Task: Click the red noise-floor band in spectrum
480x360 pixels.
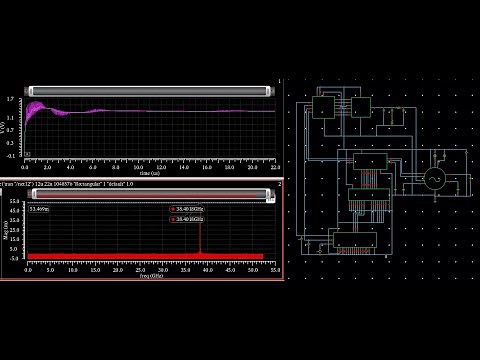Action: click(x=145, y=256)
